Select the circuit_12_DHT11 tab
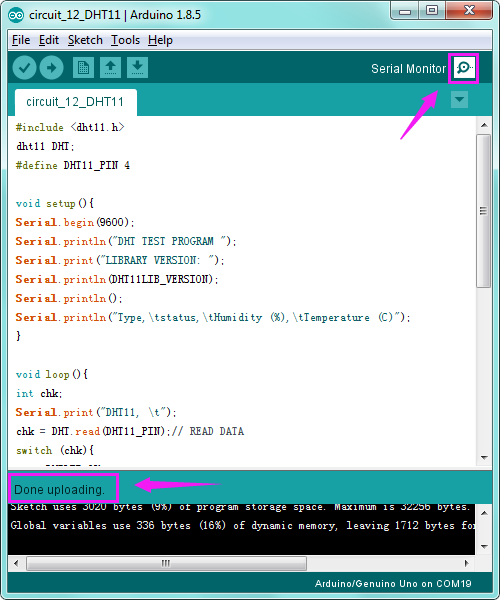Viewport: 500px width, 600px height. point(75,102)
